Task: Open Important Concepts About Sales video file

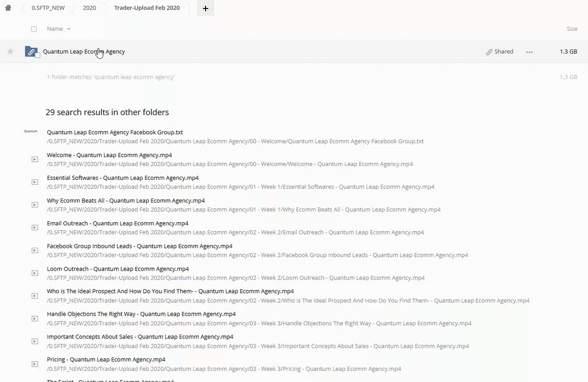Action: click(x=140, y=337)
